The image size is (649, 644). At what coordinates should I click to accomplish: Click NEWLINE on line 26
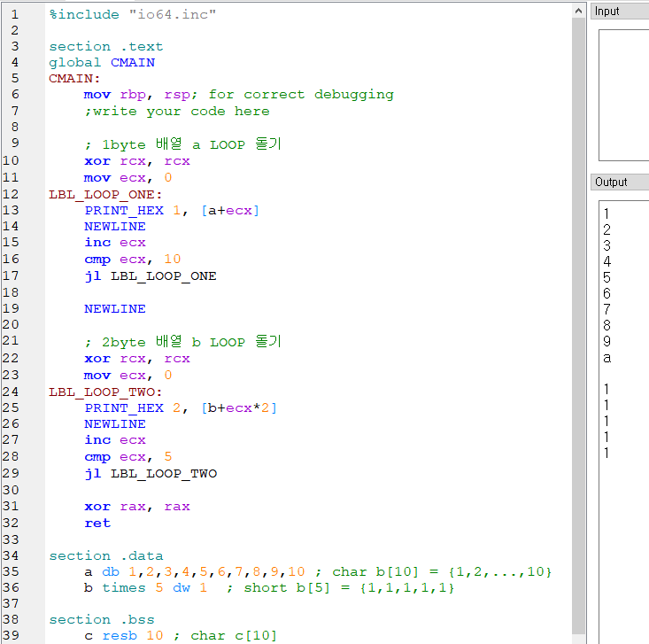point(114,424)
